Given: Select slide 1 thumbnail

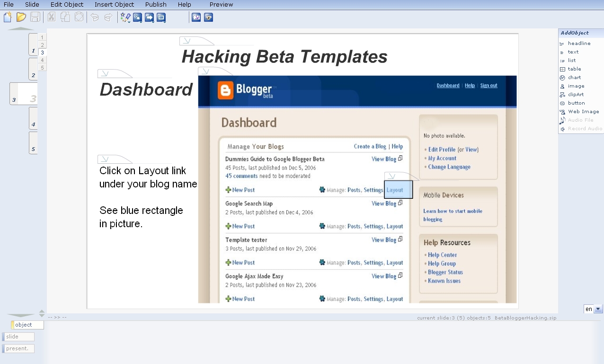Looking at the screenshot, I should [x=33, y=44].
